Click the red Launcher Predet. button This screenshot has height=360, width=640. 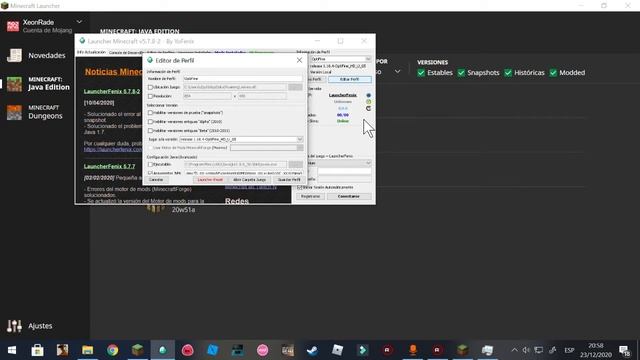pos(210,180)
